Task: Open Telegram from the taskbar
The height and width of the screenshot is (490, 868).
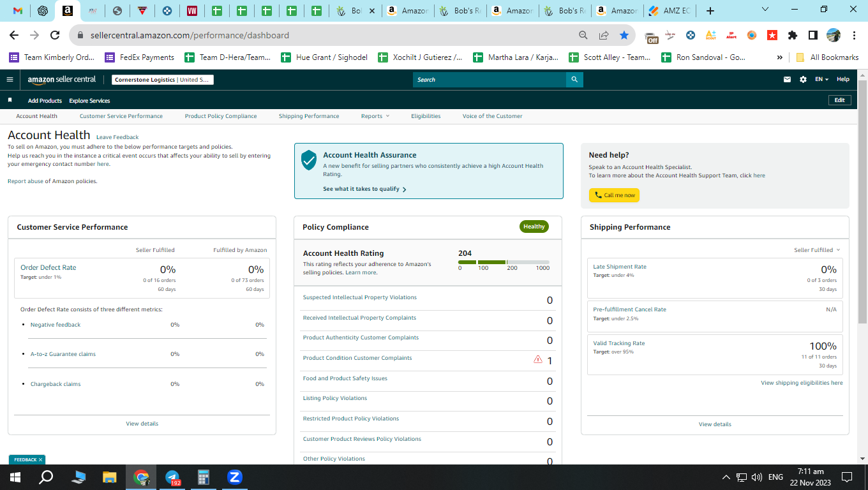Action: coord(172,477)
